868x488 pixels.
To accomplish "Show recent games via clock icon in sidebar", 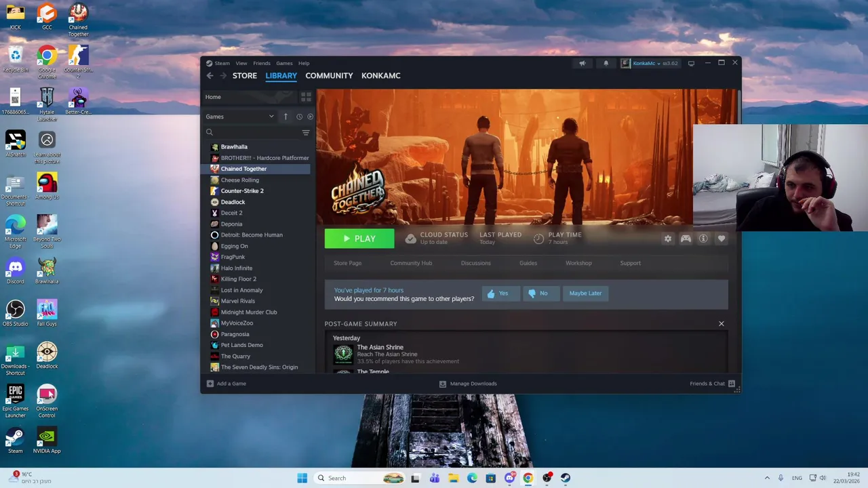I will (299, 117).
